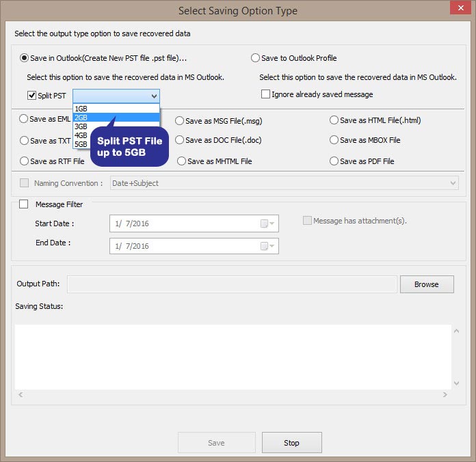Screen dimensions: 476x462
Task: Open the End Date calendar picker icon
Action: click(x=265, y=246)
